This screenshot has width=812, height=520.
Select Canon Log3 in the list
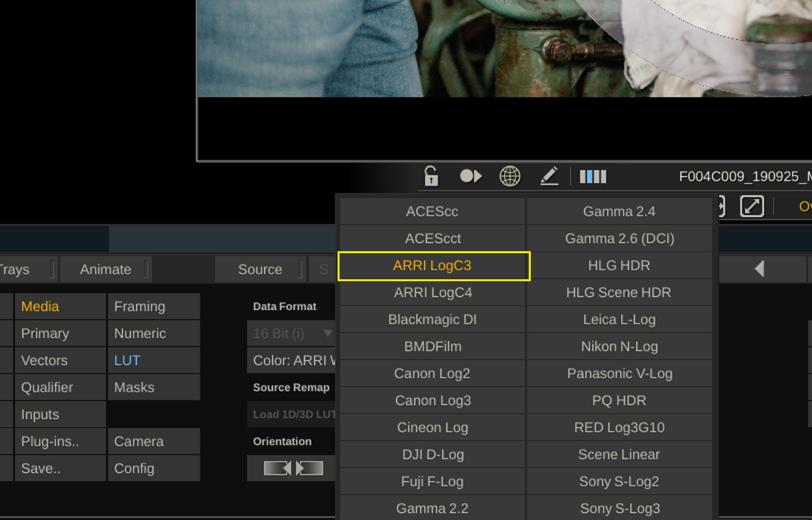point(432,400)
